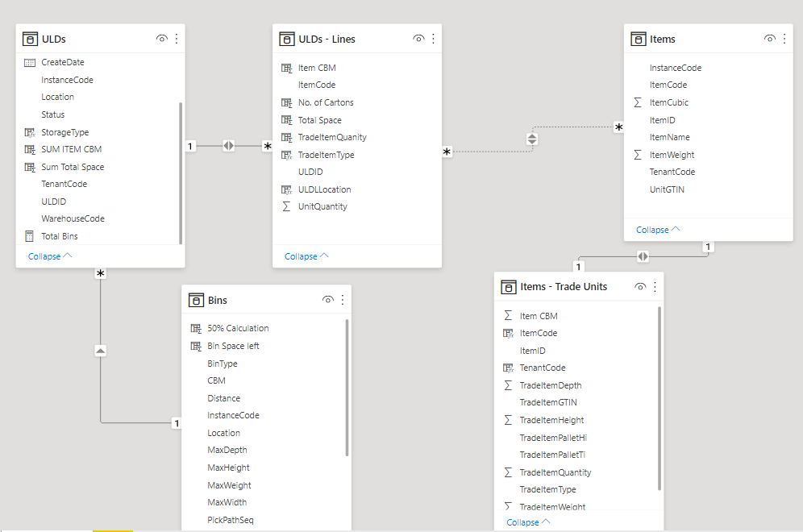
Task: Select Distance field in Bins table
Action: click(224, 398)
